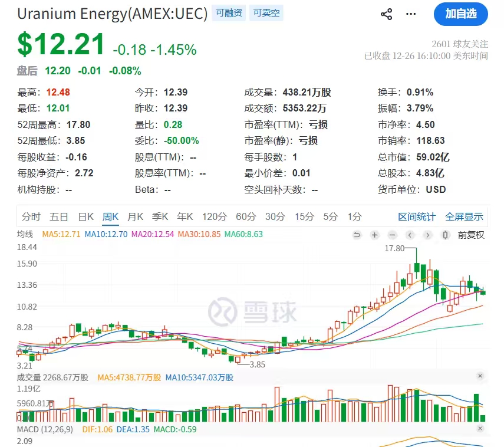Click the MA20:12.54 moving average label

153,234
